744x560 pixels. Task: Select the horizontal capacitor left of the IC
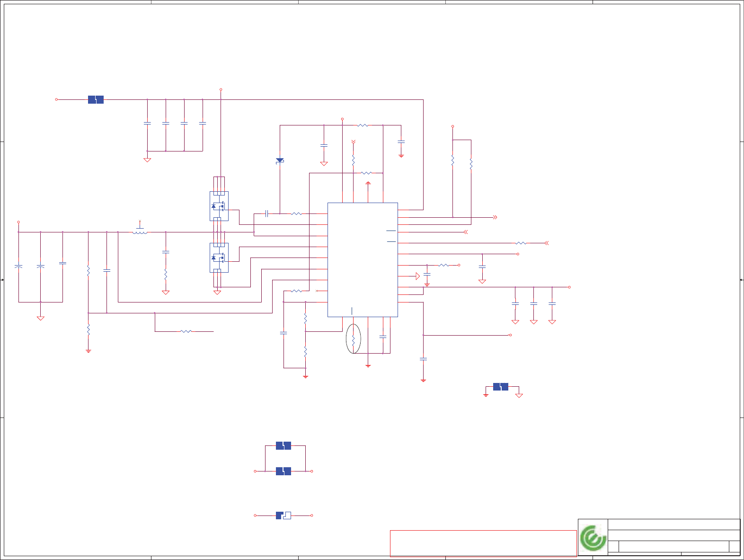(267, 213)
